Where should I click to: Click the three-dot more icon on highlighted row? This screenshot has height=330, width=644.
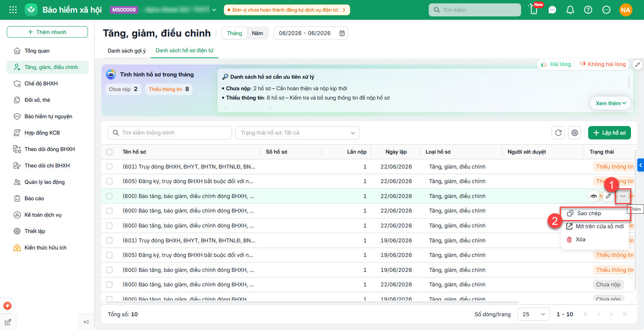[623, 196]
